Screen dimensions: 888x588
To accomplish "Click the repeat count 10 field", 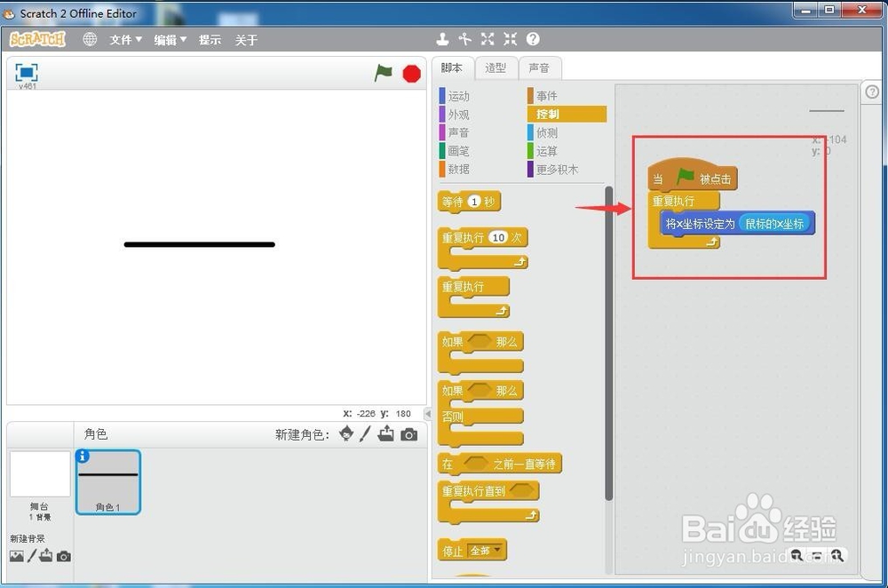I will coord(498,237).
